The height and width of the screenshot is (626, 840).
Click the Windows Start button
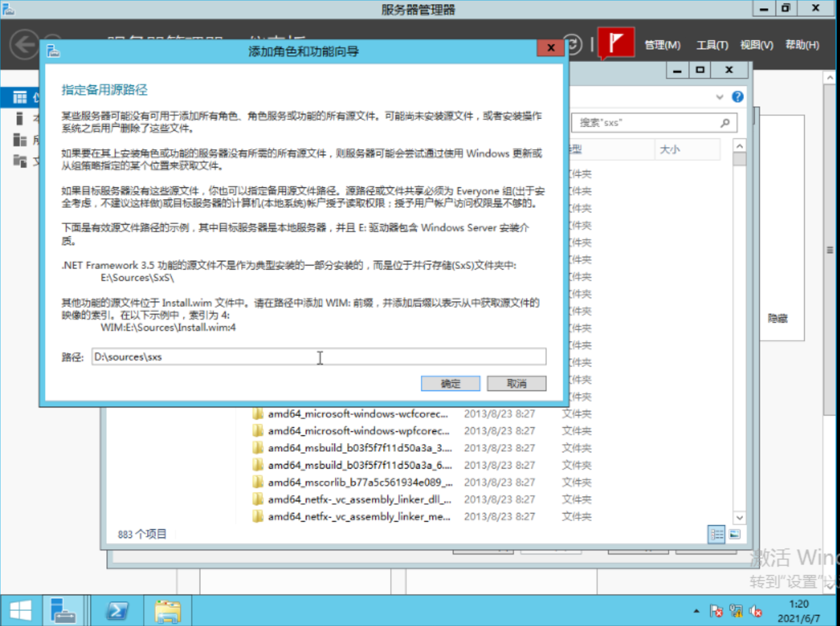pos(20,611)
